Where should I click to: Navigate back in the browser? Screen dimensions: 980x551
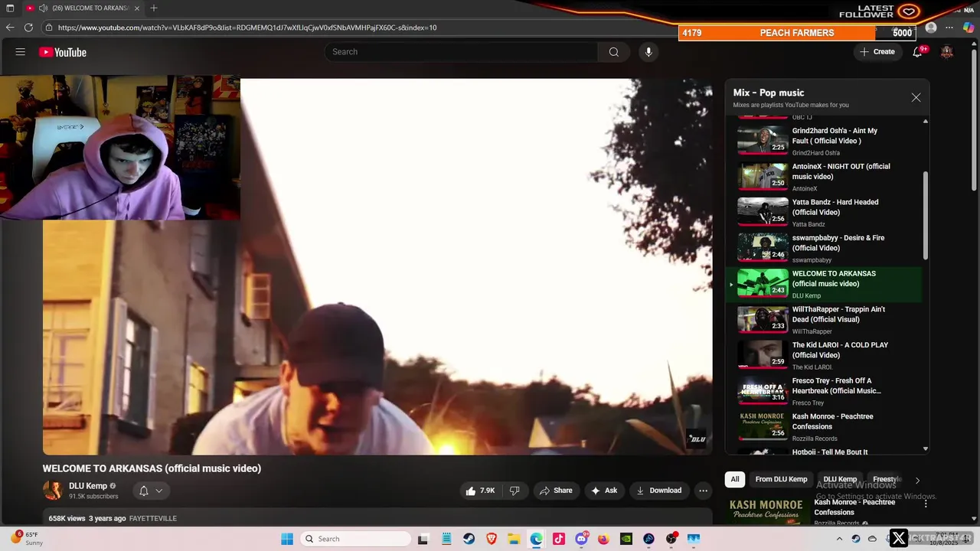coord(9,28)
